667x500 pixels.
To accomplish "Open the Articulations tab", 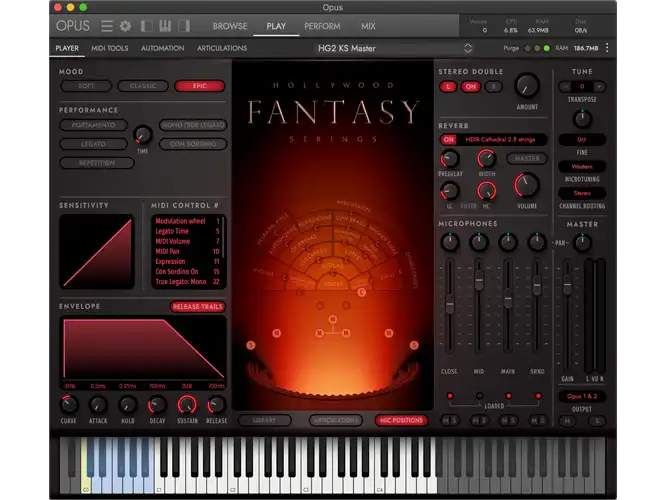I will coord(222,49).
